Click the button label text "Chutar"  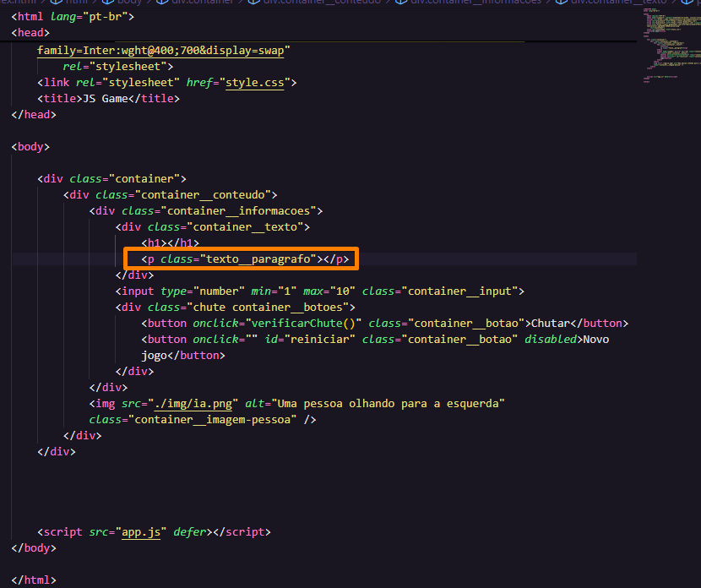pos(551,324)
